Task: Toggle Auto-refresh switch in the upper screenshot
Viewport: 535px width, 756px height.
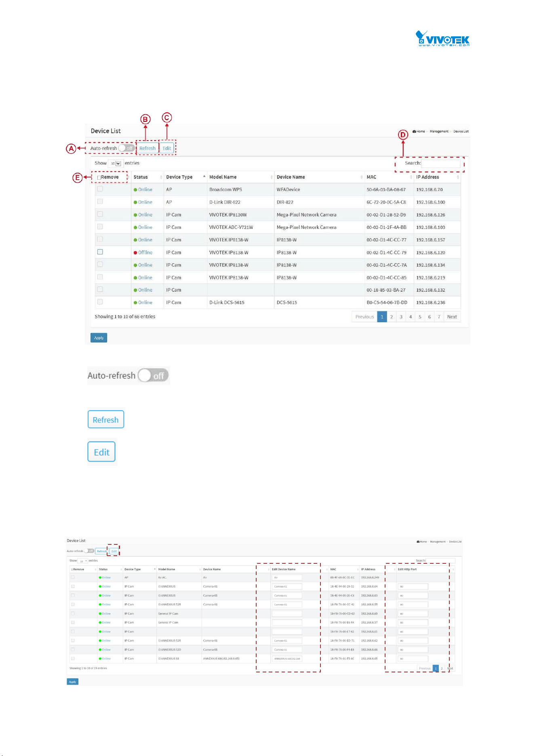Action: (x=126, y=148)
